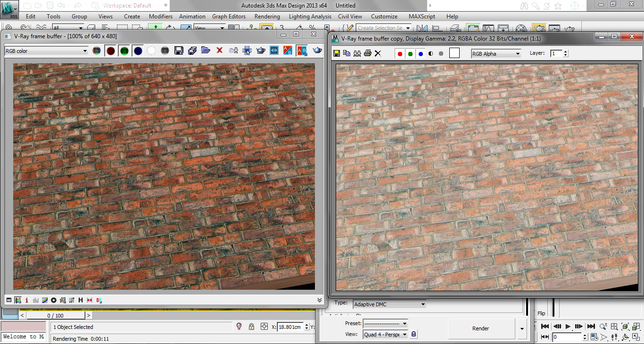Open the Lighting Analysis menu
The image size is (644, 344).
click(x=310, y=16)
